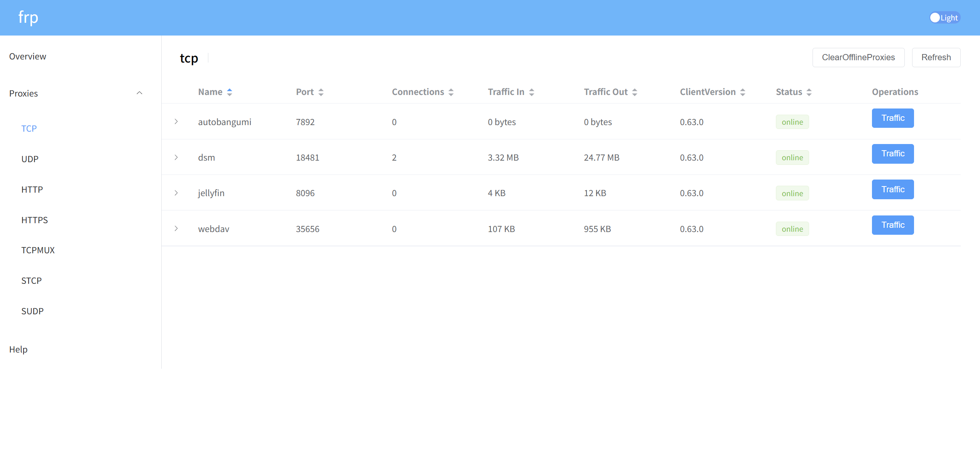The height and width of the screenshot is (456, 980).
Task: Expand the webdav row details
Action: (x=176, y=229)
